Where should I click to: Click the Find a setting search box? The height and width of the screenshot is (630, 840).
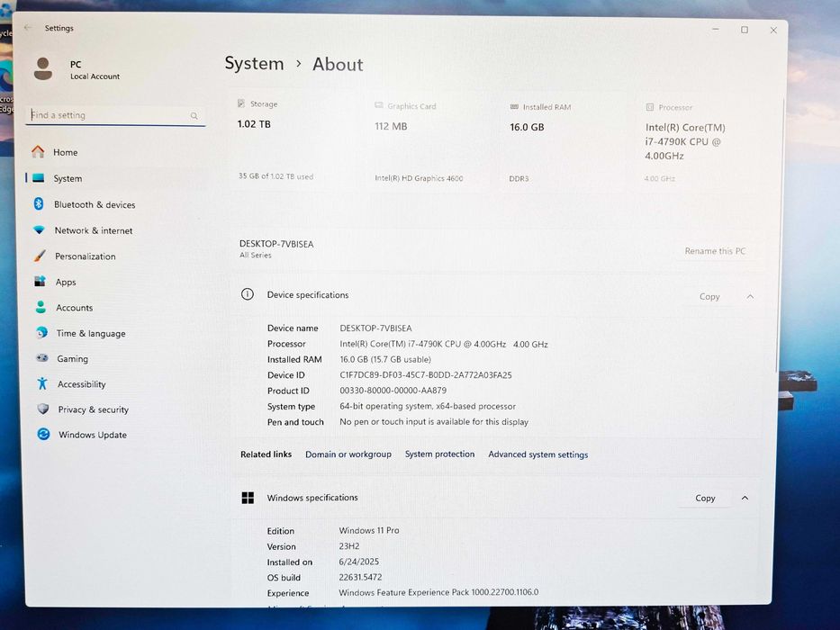coord(115,115)
